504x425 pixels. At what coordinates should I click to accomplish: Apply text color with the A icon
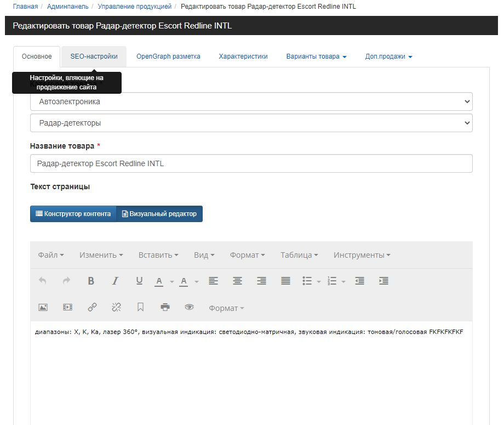tap(159, 281)
